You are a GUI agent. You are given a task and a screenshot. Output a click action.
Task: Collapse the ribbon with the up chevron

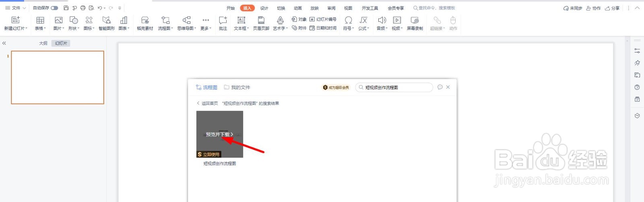point(637,8)
